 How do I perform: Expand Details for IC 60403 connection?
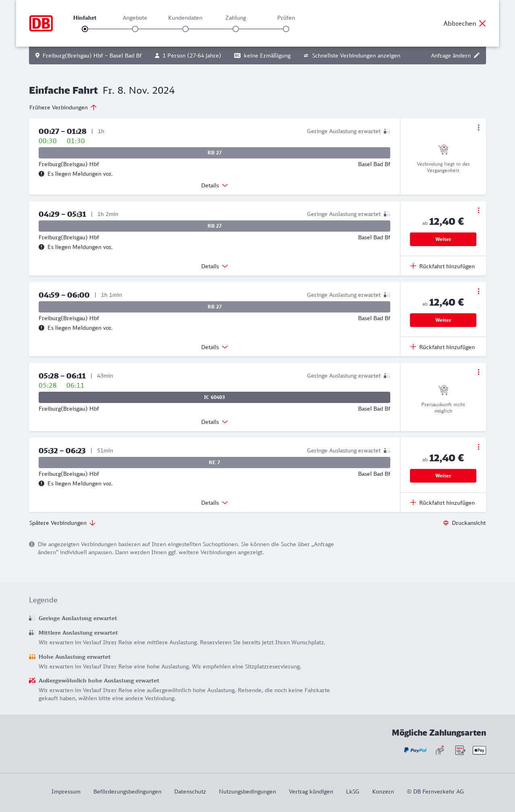point(214,422)
